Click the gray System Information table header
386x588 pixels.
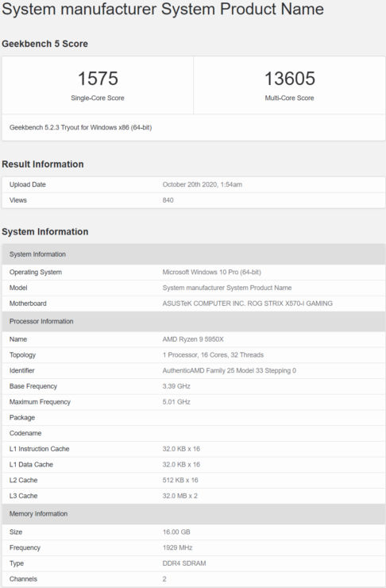[194, 254]
